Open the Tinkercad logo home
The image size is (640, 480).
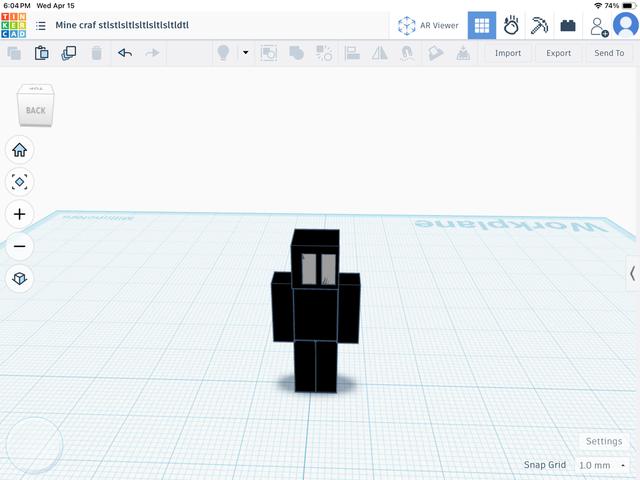coord(13,25)
